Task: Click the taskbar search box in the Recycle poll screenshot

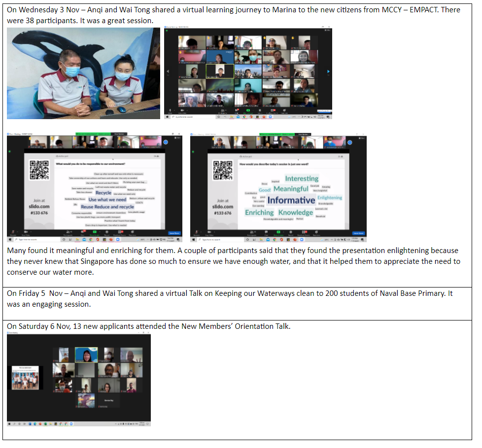Action: tap(36, 239)
